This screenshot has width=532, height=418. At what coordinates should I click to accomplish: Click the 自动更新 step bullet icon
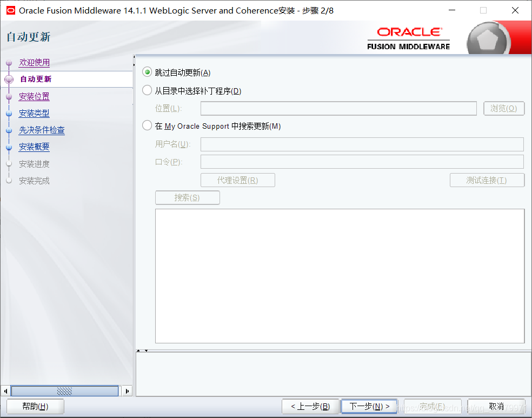pos(9,79)
